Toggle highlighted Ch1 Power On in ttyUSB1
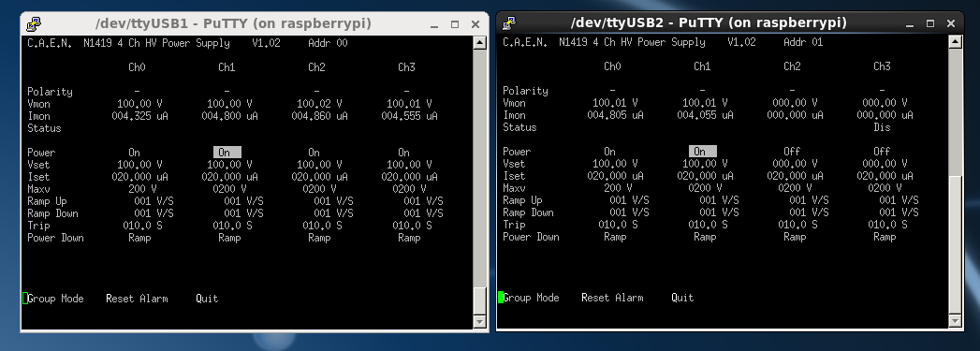980x351 pixels. [x=227, y=153]
